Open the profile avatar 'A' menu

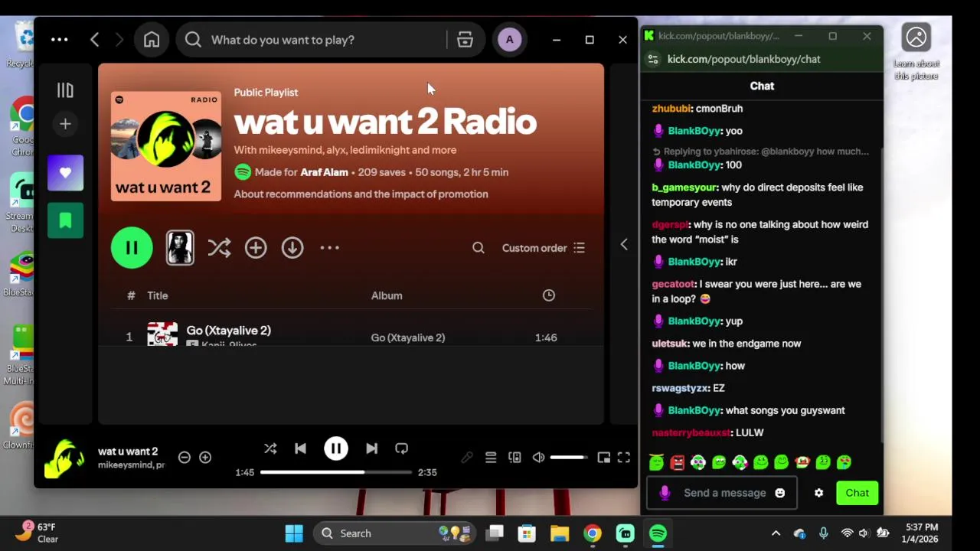click(x=509, y=40)
